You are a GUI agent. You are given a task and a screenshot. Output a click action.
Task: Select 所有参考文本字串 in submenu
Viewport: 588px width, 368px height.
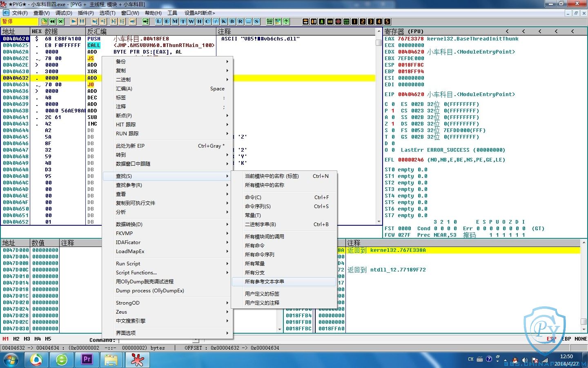[x=284, y=282]
